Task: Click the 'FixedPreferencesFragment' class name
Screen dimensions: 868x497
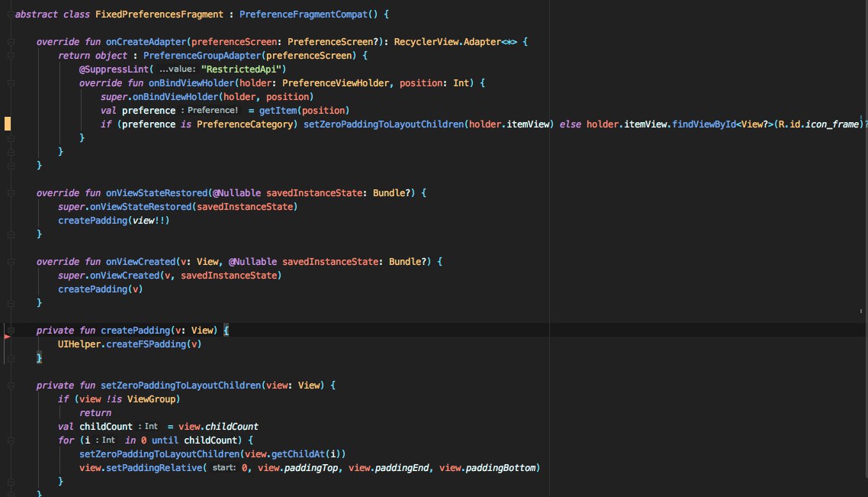Action: click(159, 15)
